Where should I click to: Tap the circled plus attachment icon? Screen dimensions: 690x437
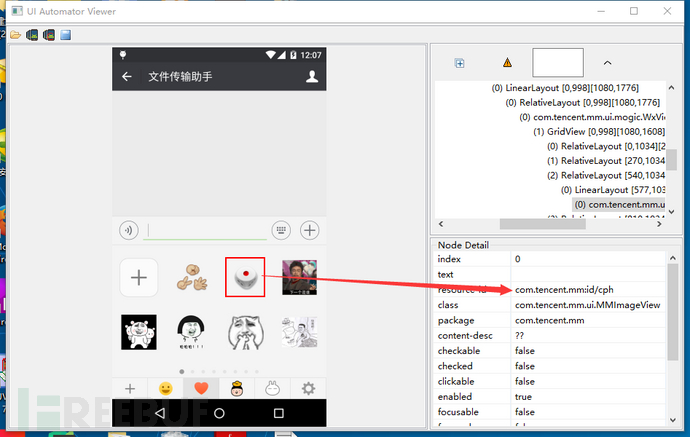[309, 230]
